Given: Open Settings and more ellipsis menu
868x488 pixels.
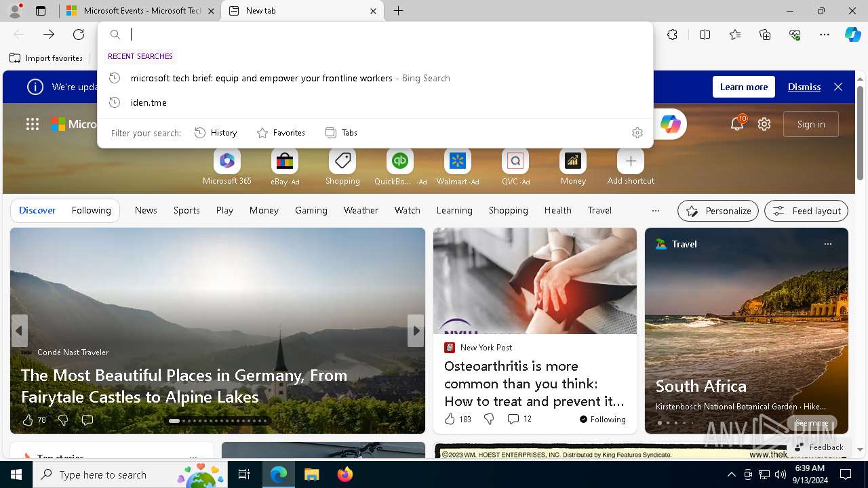Looking at the screenshot, I should [825, 35].
